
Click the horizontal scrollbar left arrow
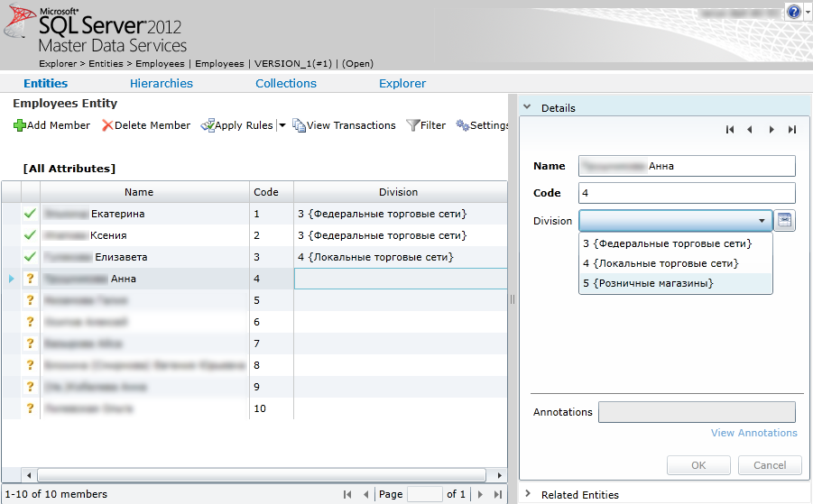click(x=29, y=475)
